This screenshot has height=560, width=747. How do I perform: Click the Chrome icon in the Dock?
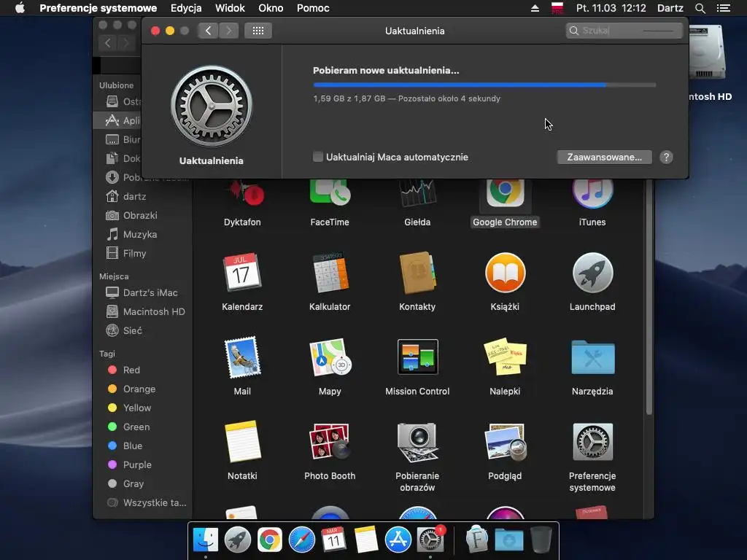[270, 540]
